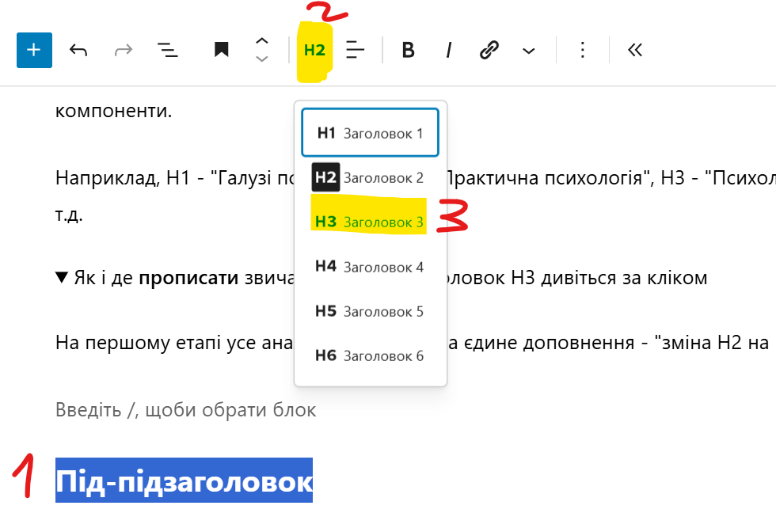This screenshot has height=532, width=776.
Task: Open the block options three-dot menu
Action: pyautogui.click(x=582, y=51)
